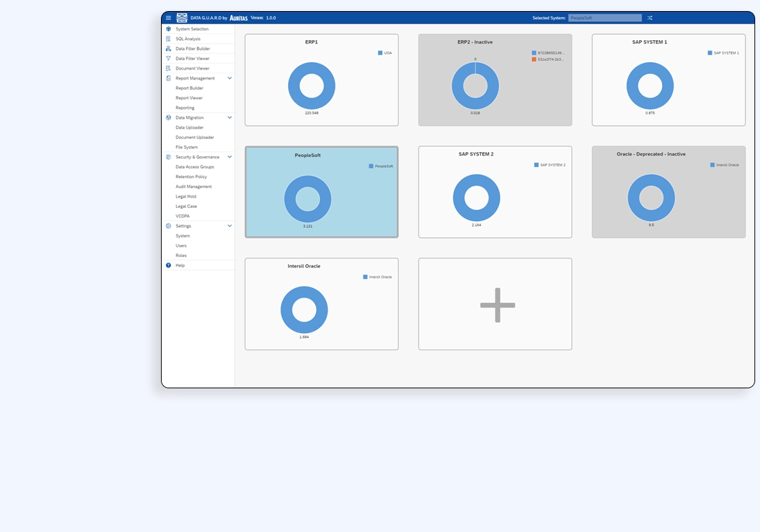Go to Document Uploader
Screen dimensions: 760x532
[x=195, y=137]
